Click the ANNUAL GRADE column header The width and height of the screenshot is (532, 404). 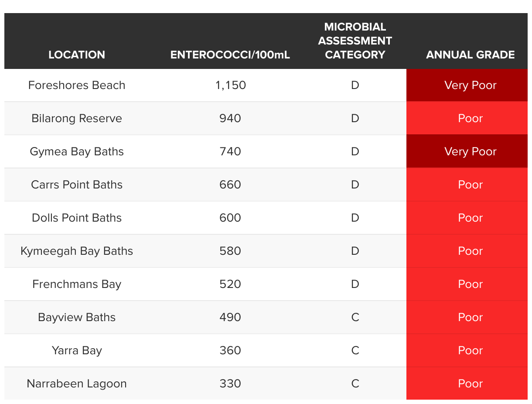pyautogui.click(x=470, y=55)
